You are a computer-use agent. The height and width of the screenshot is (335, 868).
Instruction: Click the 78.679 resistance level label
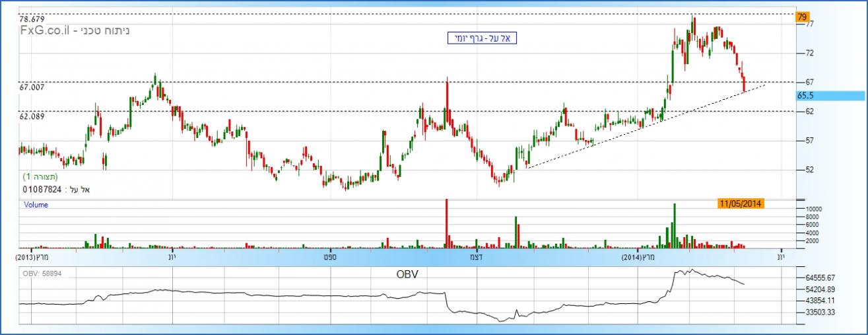[x=32, y=20]
